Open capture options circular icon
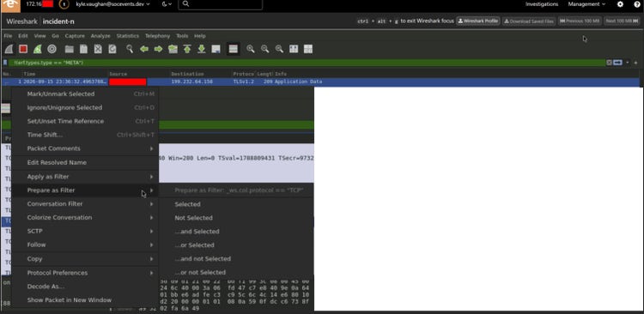Viewport: 644px width, 314px height. [52, 49]
